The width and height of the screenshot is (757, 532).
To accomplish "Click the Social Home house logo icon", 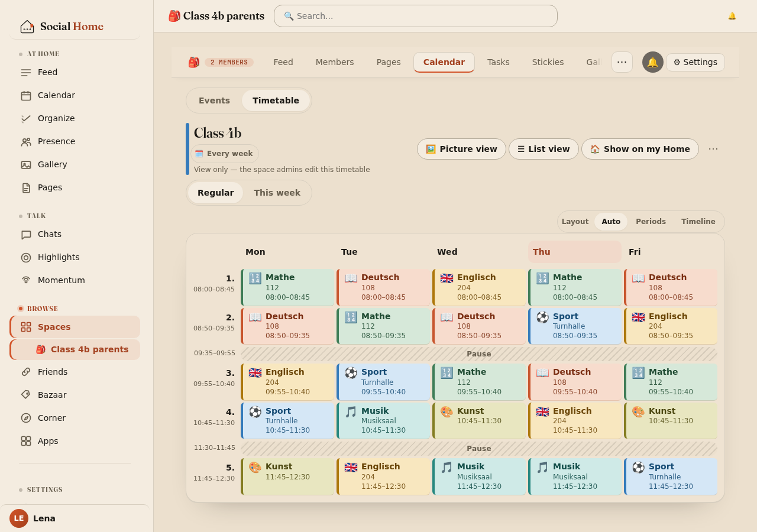I will coord(27,27).
